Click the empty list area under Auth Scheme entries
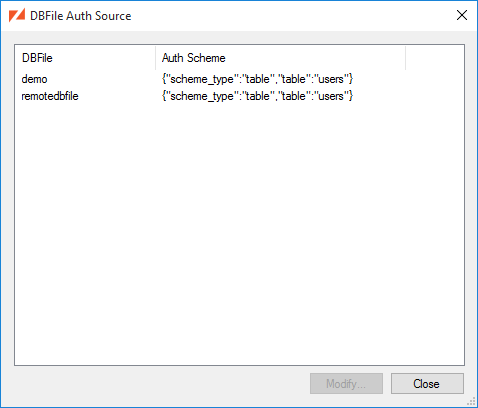The width and height of the screenshot is (478, 408). pos(280,233)
